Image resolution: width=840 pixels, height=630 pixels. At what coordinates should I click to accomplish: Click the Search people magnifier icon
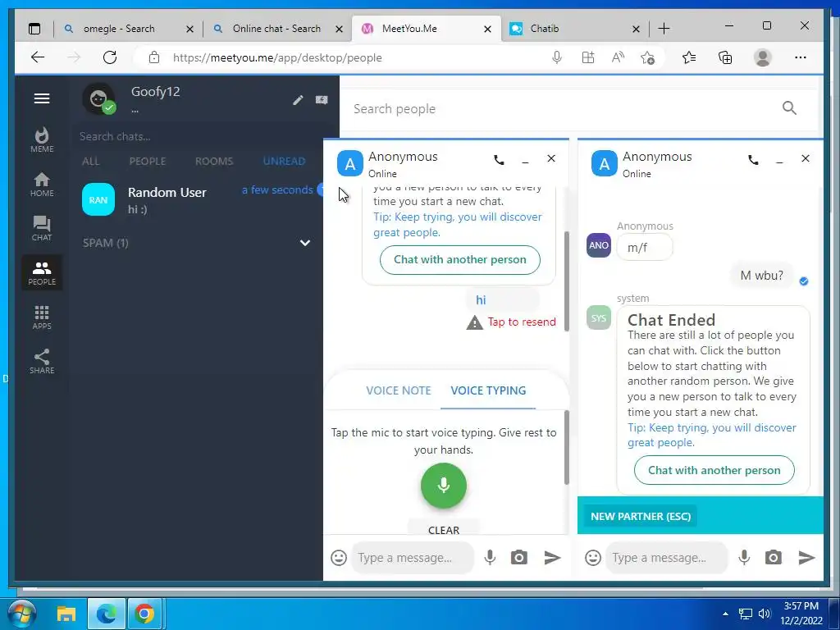coord(789,108)
